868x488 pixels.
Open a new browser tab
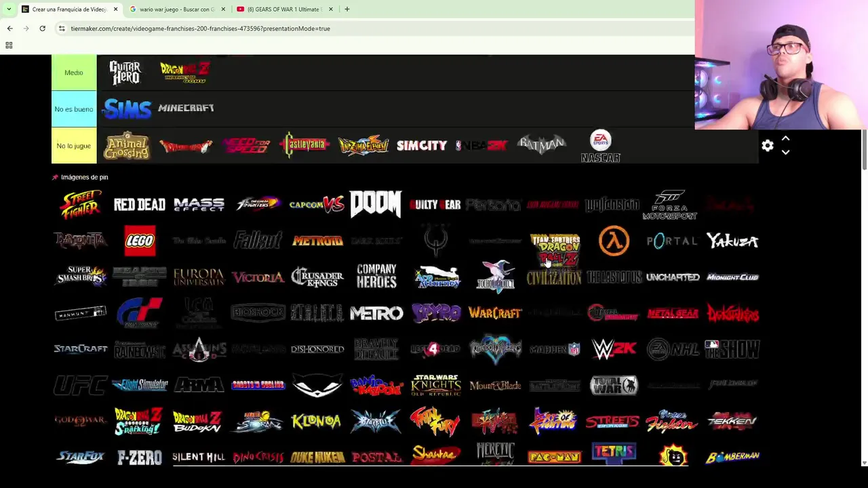tap(347, 9)
